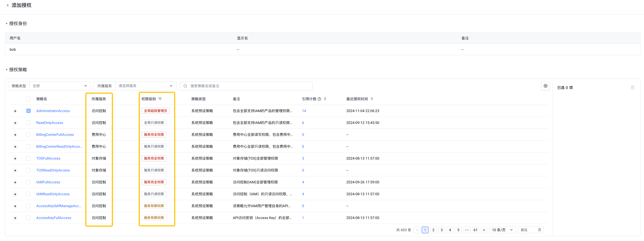This screenshot has width=644, height=241.
Task: Click the 共 603 条 total count text
Action: tap(404, 230)
